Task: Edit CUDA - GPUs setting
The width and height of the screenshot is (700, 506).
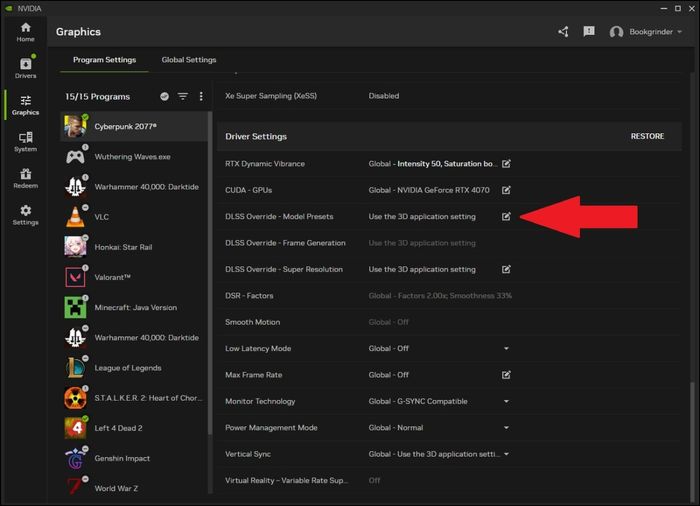Action: [x=506, y=190]
